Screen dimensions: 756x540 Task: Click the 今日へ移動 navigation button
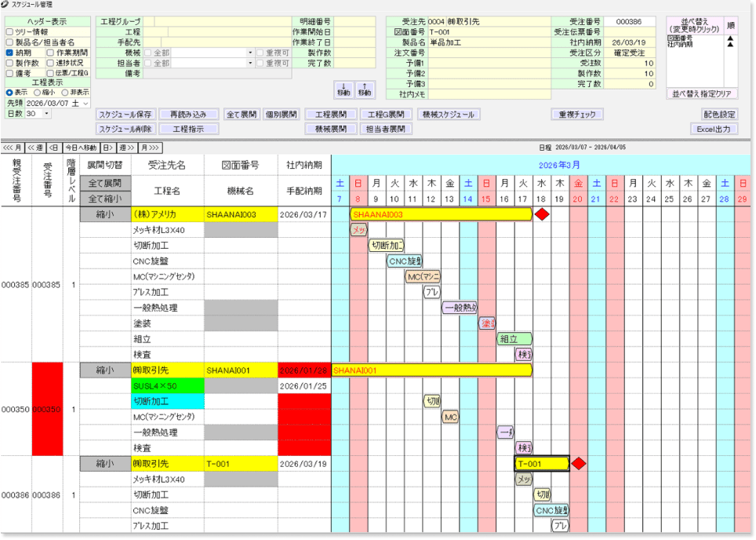pyautogui.click(x=81, y=148)
